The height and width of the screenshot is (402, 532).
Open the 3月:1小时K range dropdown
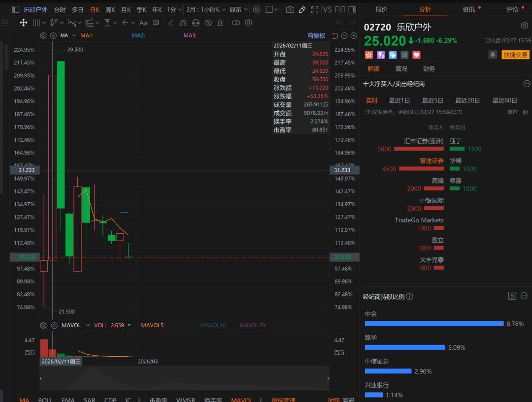click(206, 9)
